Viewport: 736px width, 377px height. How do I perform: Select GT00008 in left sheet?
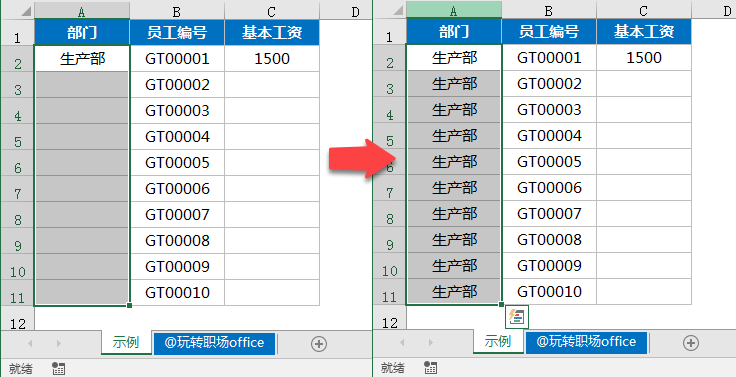pyautogui.click(x=177, y=241)
